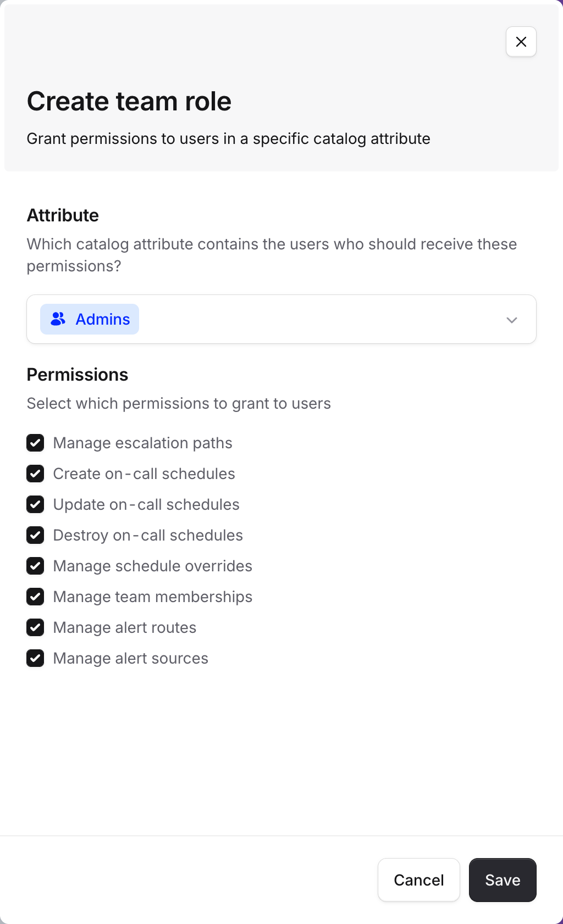The height and width of the screenshot is (924, 563).
Task: Uncheck Manage schedule overrides
Action: pos(35,566)
